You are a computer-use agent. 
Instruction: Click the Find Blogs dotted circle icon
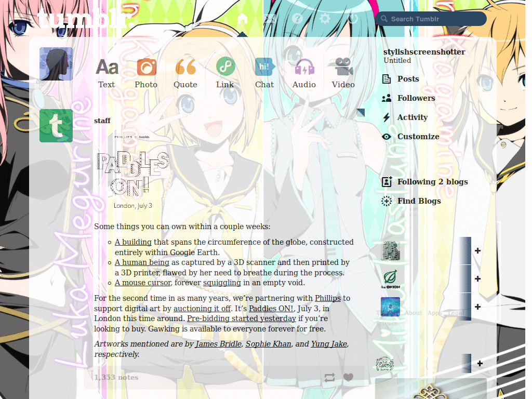387,201
